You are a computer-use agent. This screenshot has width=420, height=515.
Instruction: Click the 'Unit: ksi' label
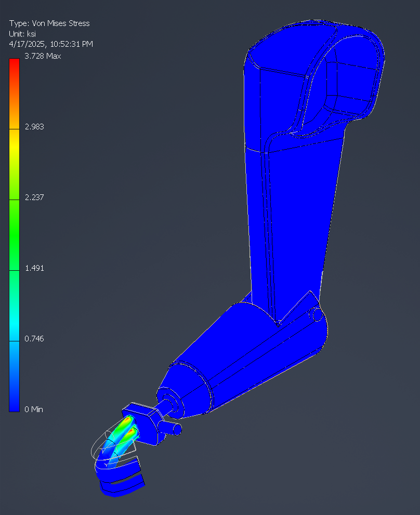pos(22,34)
